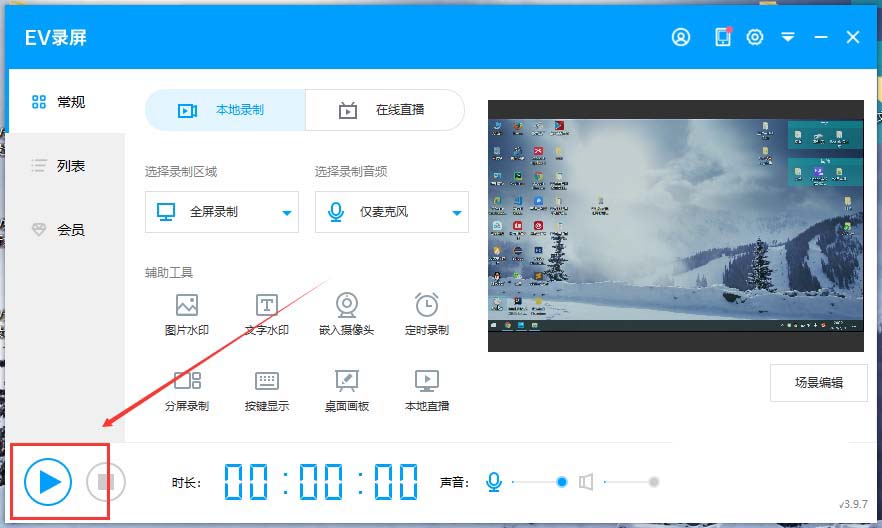
Task: Click the v3.9.7 version text
Action: [853, 504]
